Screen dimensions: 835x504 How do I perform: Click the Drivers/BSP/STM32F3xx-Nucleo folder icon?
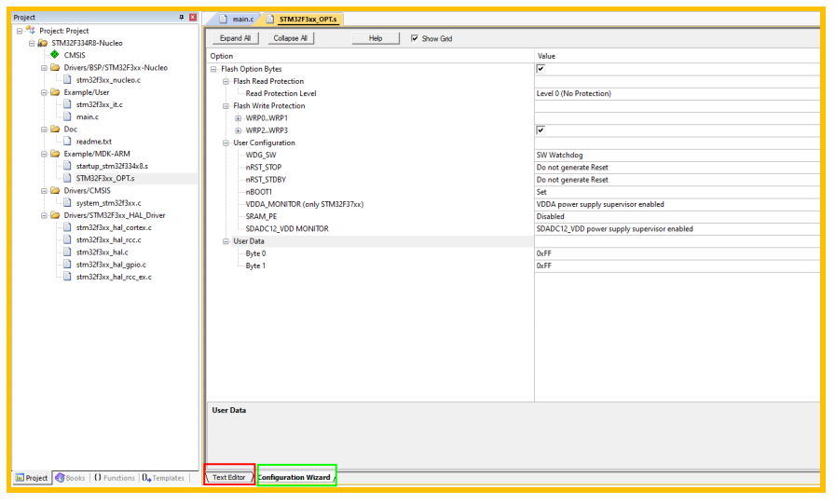pos(55,68)
